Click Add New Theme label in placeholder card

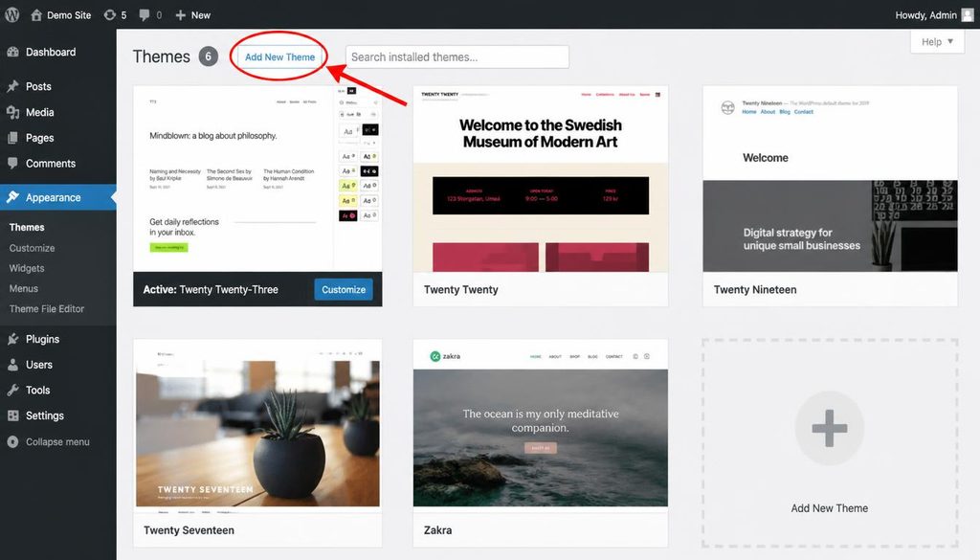pos(830,508)
